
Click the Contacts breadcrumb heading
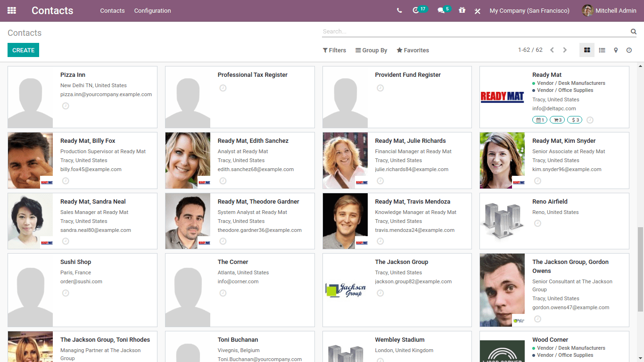click(x=25, y=33)
